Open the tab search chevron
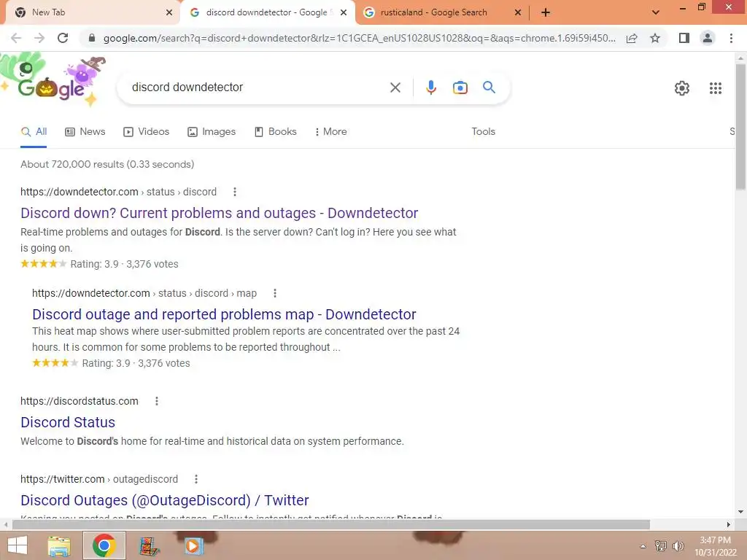This screenshot has height=560, width=747. (656, 12)
